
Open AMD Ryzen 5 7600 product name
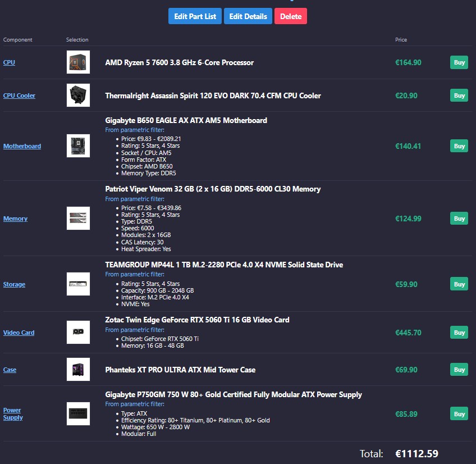click(180, 62)
